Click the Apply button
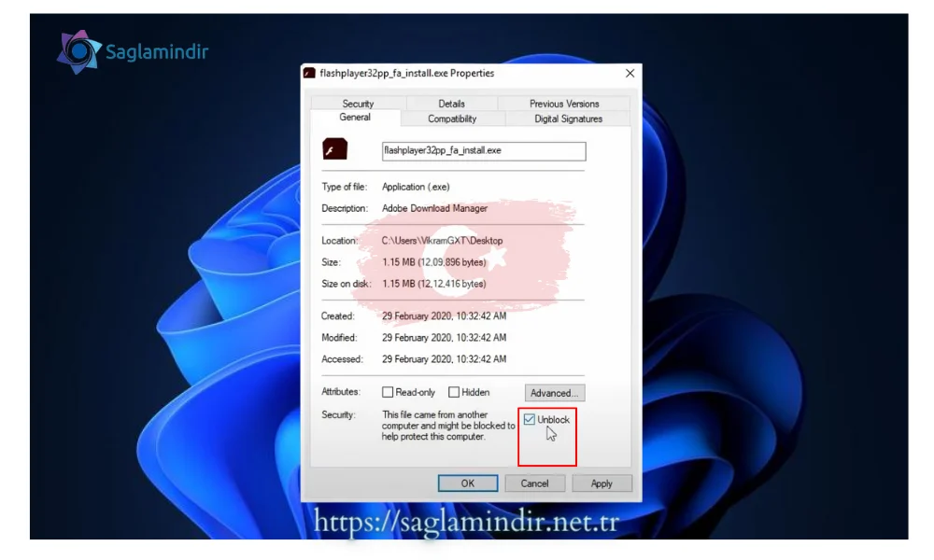The width and height of the screenshot is (934, 560). tap(601, 483)
